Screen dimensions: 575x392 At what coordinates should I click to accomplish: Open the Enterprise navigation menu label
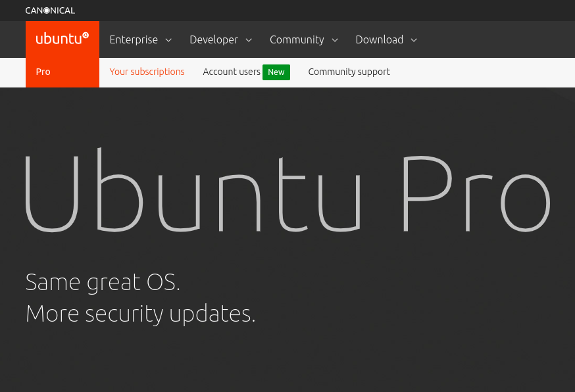[134, 39]
